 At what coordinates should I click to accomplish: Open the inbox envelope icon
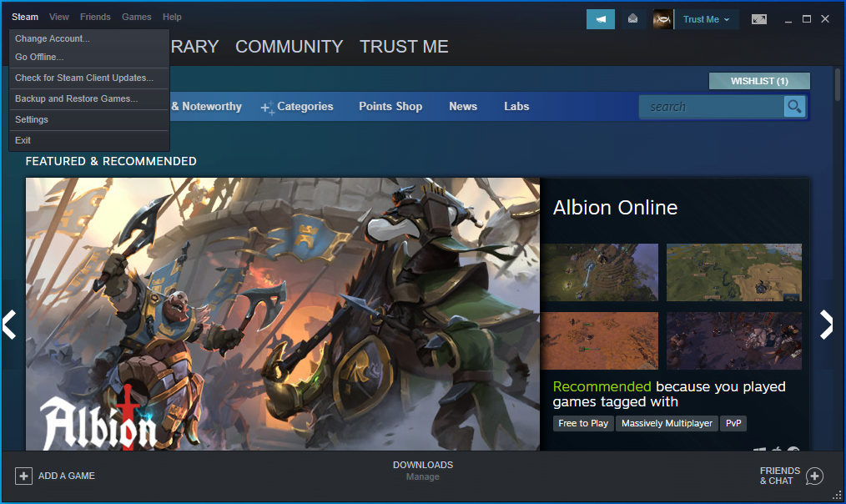[633, 19]
